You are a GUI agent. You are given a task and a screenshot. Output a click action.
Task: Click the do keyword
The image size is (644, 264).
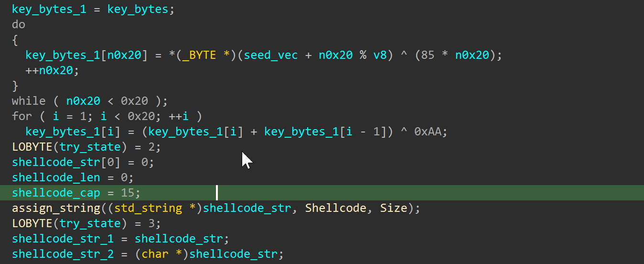point(19,24)
